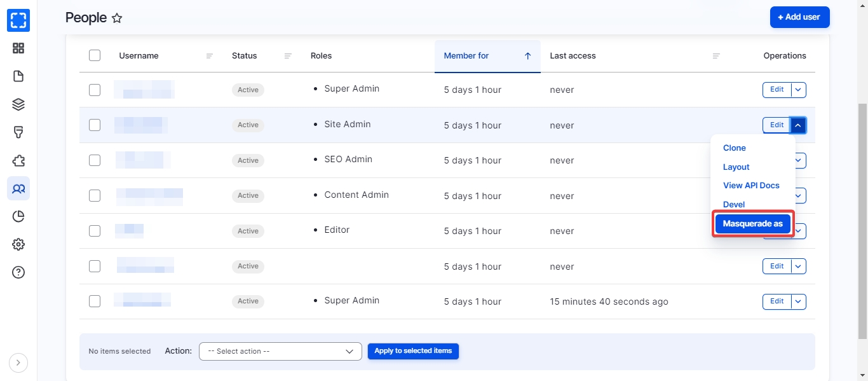Click the layers Structure icon in sidebar
Viewport: 868px width, 381px height.
18,105
